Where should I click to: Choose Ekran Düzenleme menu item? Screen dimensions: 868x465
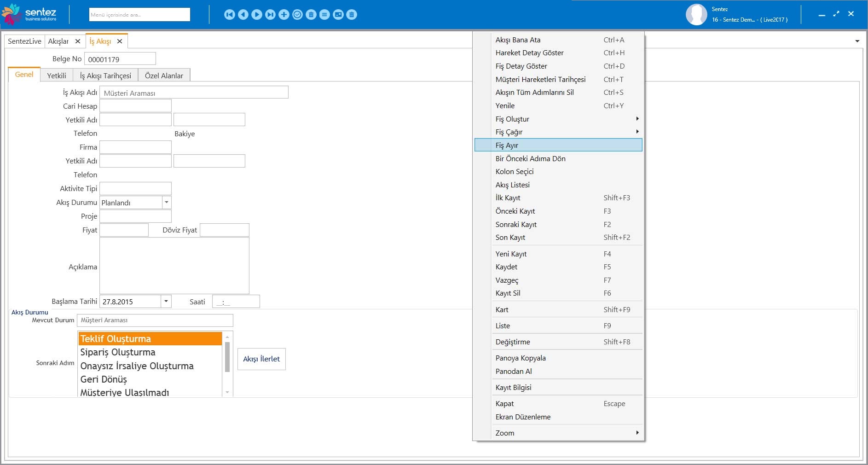(x=558, y=417)
